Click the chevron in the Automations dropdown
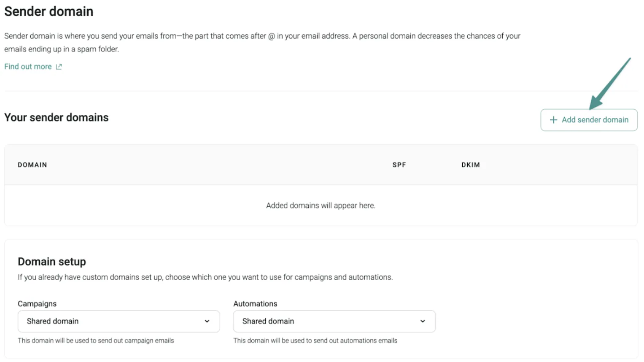Image resolution: width=644 pixels, height=362 pixels. (x=423, y=321)
